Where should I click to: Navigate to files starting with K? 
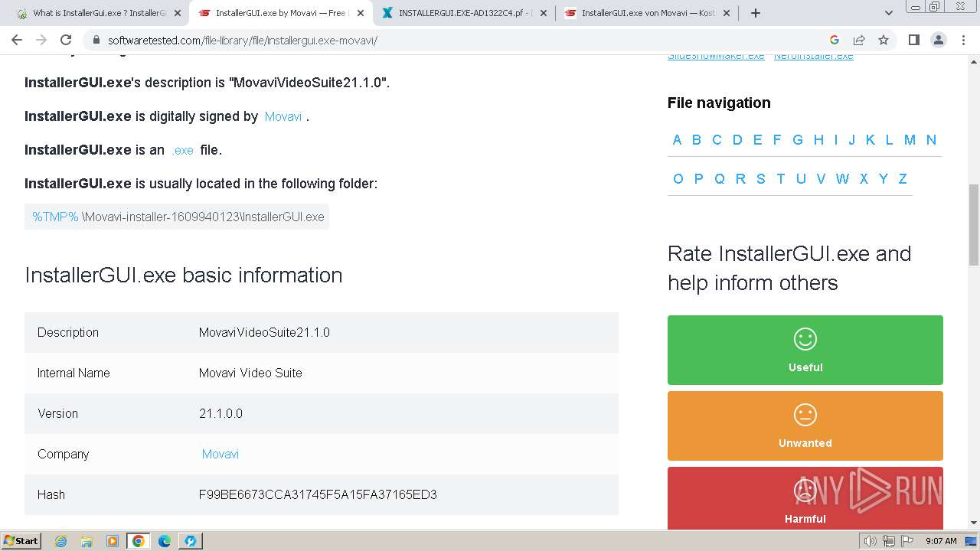point(871,140)
